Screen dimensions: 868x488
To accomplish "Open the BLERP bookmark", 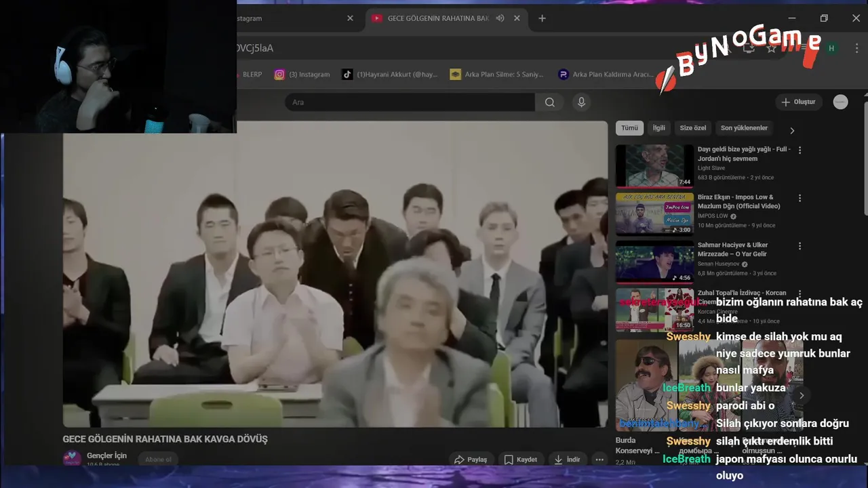I will 252,75.
